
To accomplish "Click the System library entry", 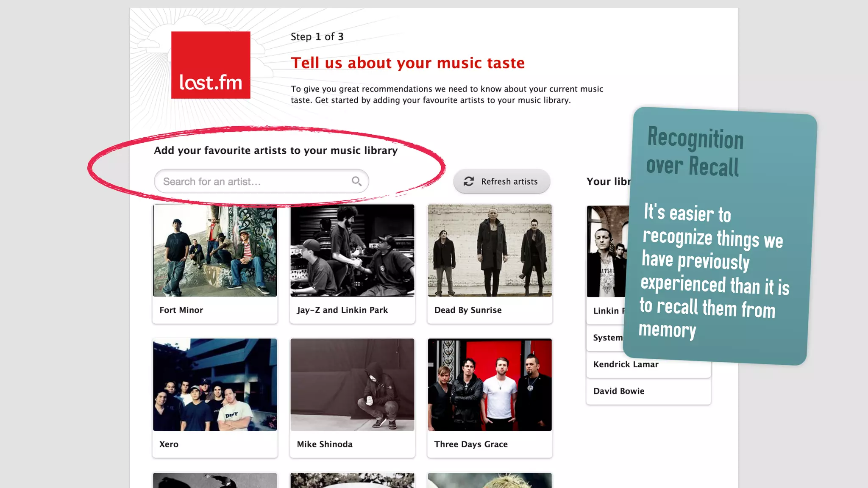I will coord(607,338).
